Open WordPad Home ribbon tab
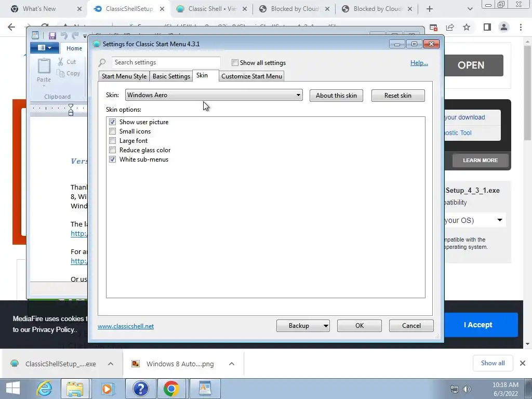This screenshot has height=399, width=532. tap(74, 48)
